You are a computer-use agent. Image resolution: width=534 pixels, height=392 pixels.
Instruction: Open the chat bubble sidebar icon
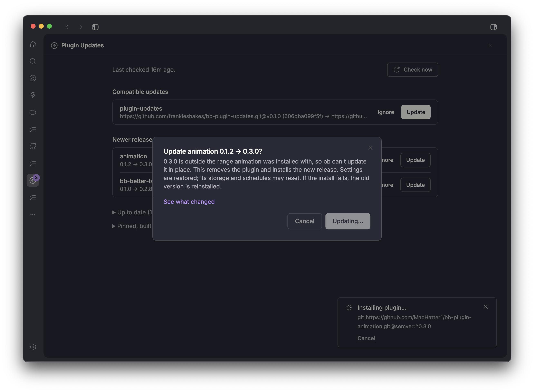click(33, 112)
